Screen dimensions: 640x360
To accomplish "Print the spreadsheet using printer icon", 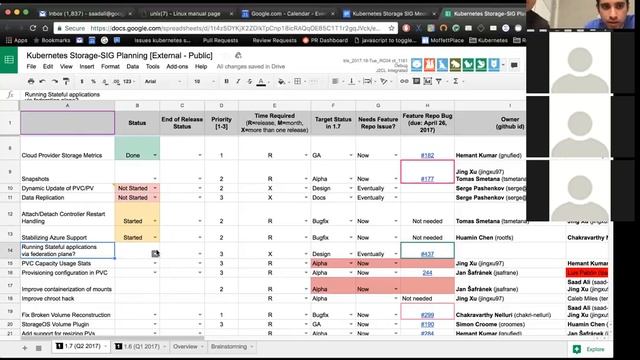I will 31,81.
